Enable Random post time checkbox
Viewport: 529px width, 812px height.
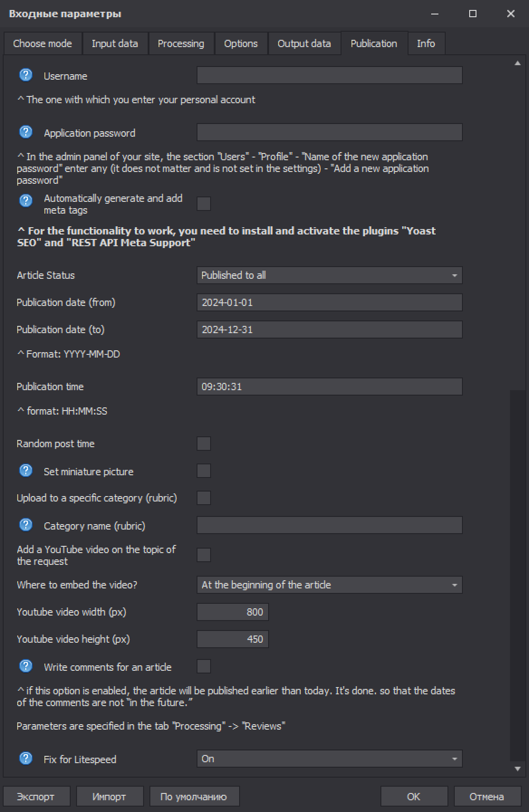point(204,444)
